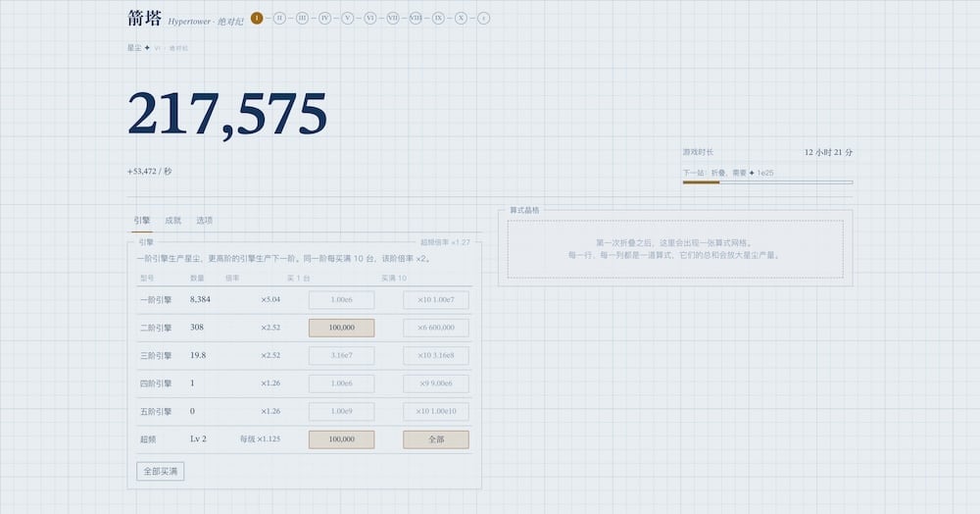Screen dimensions: 980x514
Task: Select epoch VIII circle in progression track
Action: [416, 18]
